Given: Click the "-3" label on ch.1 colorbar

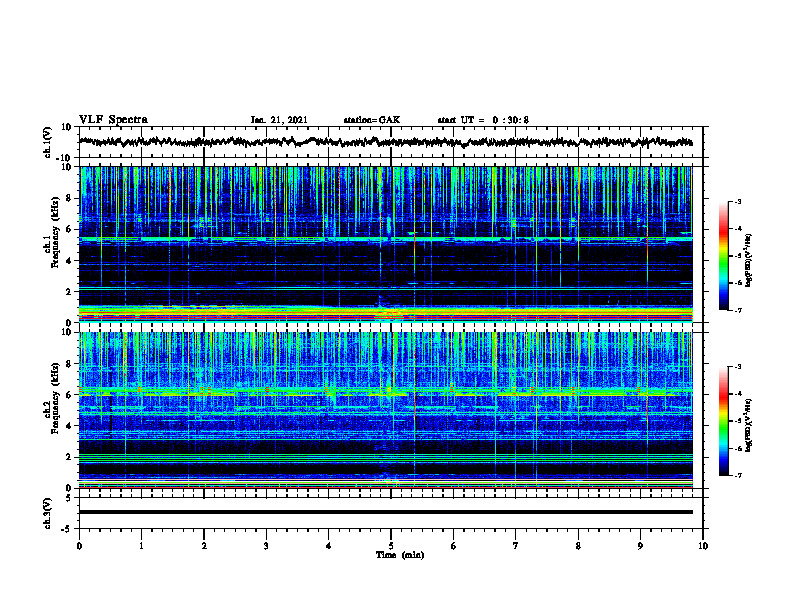Looking at the screenshot, I should 737,201.
